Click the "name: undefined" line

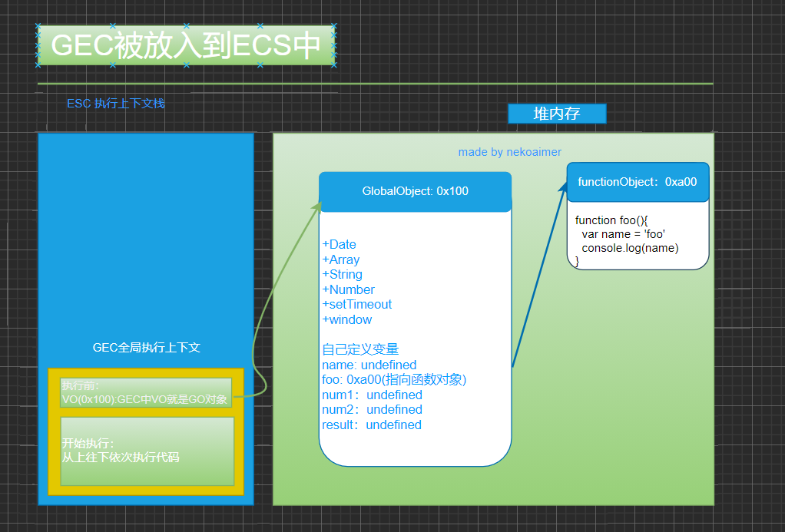pos(369,365)
